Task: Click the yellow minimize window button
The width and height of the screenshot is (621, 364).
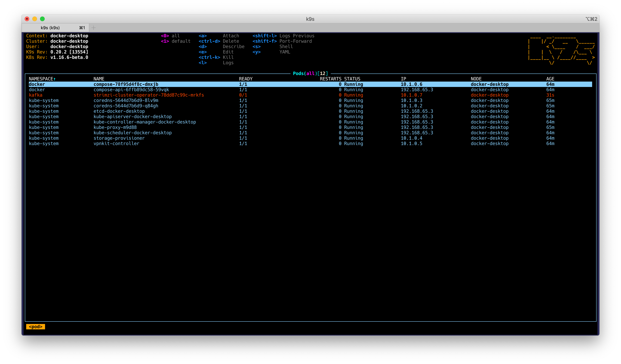Action: pos(35,19)
